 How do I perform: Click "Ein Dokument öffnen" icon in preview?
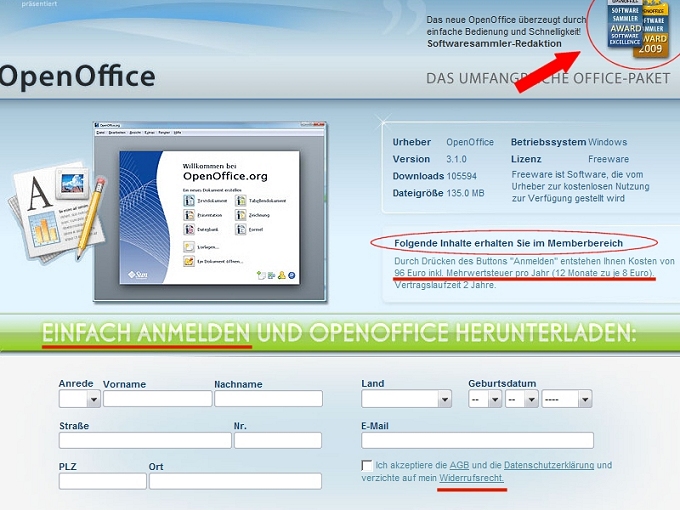[x=189, y=261]
